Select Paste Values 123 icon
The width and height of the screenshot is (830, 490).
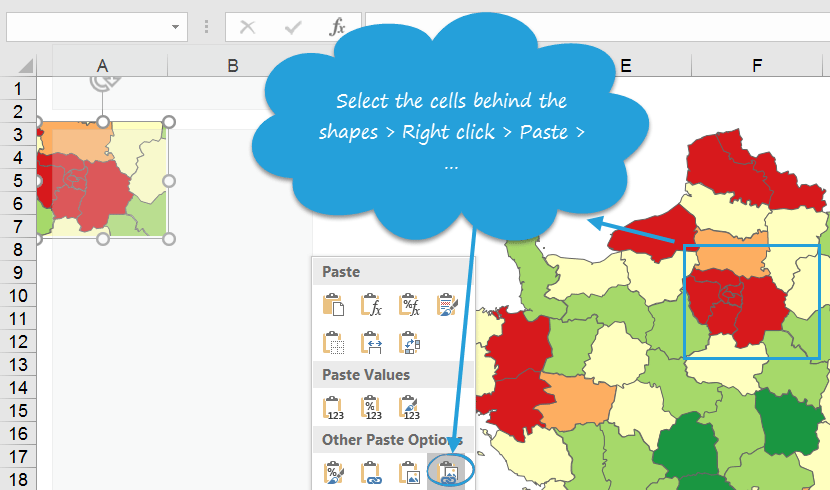[333, 407]
